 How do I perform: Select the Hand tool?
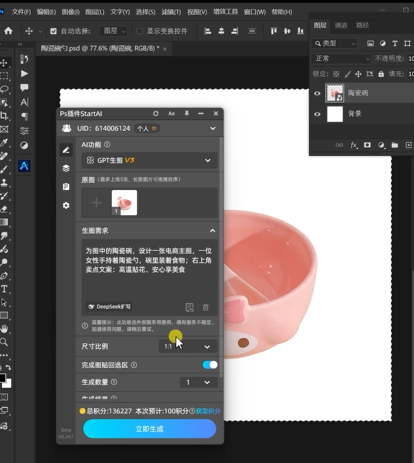point(4,329)
